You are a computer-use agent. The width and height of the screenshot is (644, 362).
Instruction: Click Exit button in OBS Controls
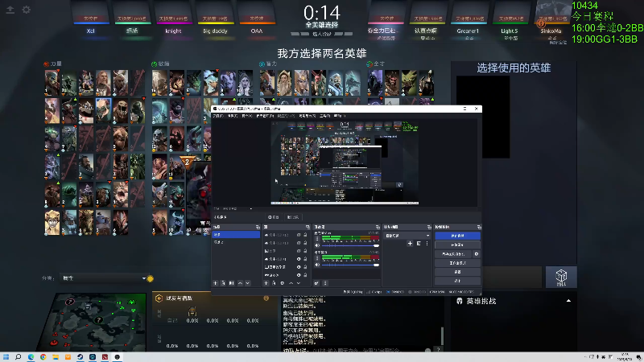click(458, 281)
